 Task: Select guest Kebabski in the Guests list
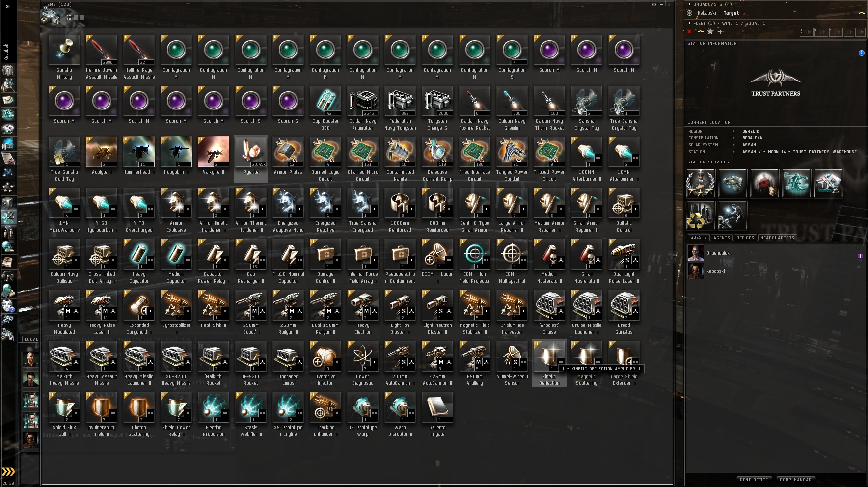(776, 271)
